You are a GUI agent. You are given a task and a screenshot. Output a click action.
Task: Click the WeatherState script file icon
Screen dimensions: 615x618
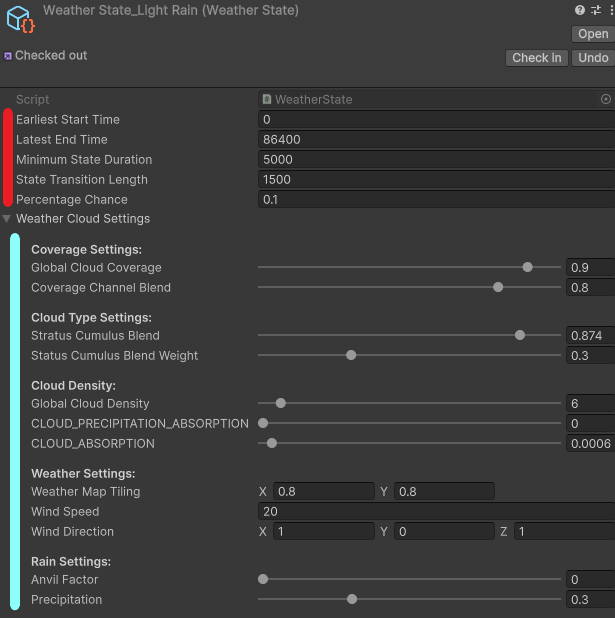click(x=267, y=100)
